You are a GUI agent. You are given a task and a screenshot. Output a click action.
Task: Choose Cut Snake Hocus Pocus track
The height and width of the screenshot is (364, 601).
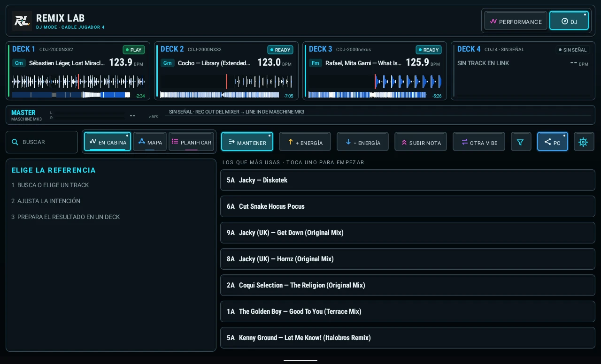408,206
